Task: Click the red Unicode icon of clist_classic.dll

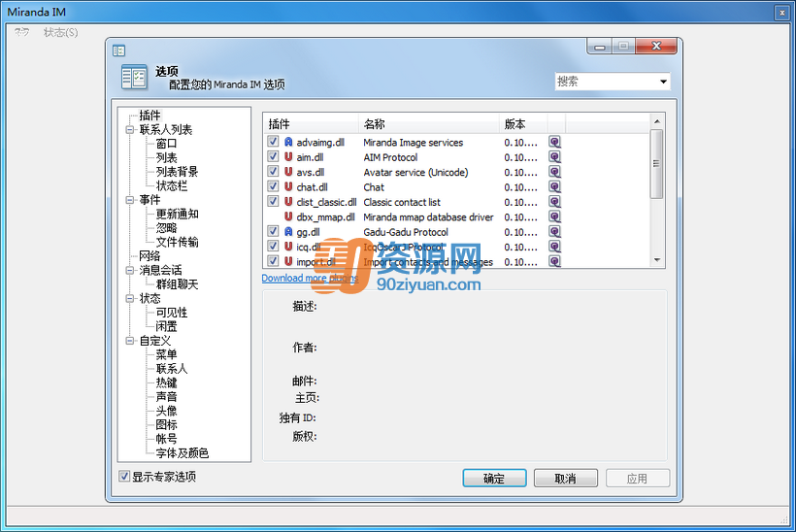Action: (x=288, y=202)
